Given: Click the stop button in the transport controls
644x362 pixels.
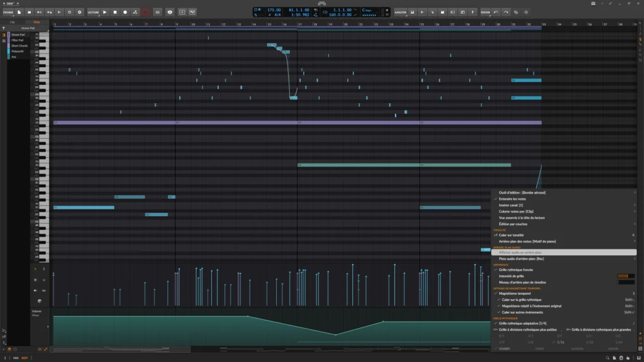Looking at the screenshot, I should [x=116, y=11].
